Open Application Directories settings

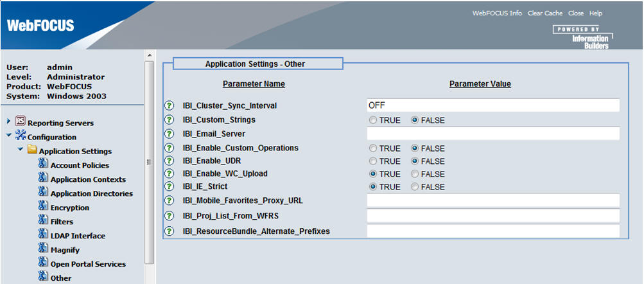(x=92, y=193)
